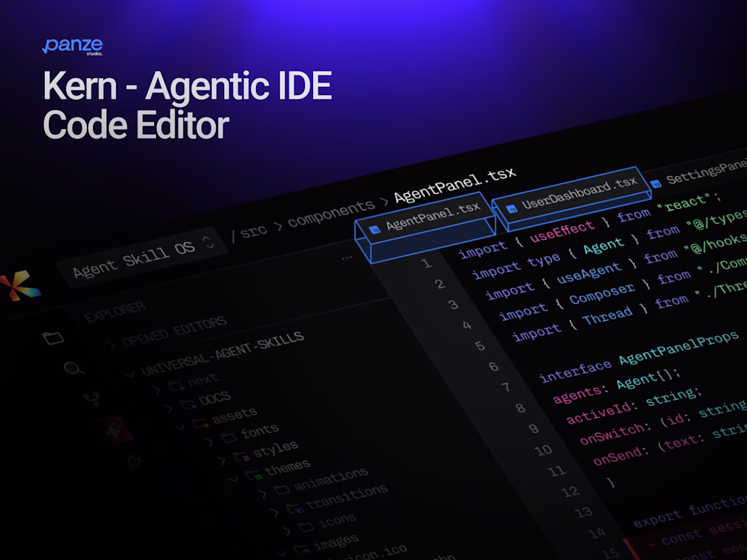The image size is (747, 560).
Task: Click the AgentPanel.tsx breadcrumb segment
Action: (x=455, y=185)
